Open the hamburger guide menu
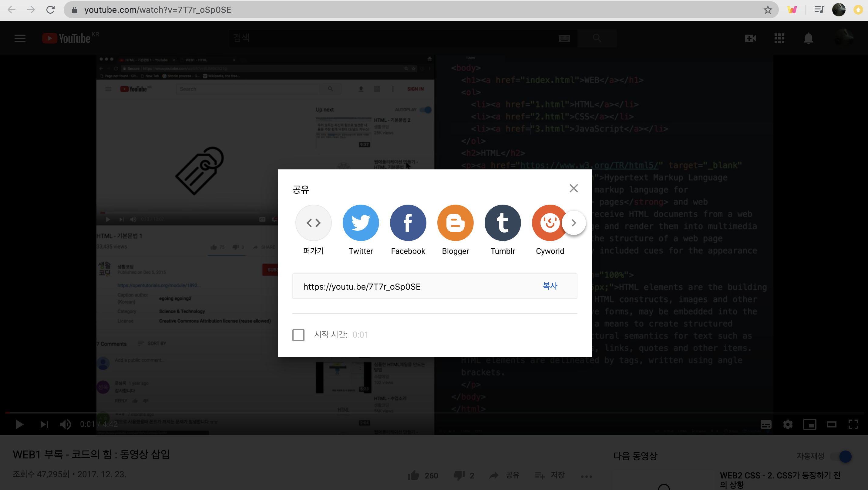 click(x=20, y=38)
